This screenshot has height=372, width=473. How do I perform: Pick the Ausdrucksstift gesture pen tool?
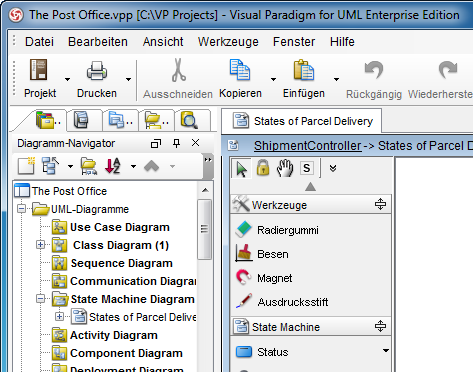(282, 302)
